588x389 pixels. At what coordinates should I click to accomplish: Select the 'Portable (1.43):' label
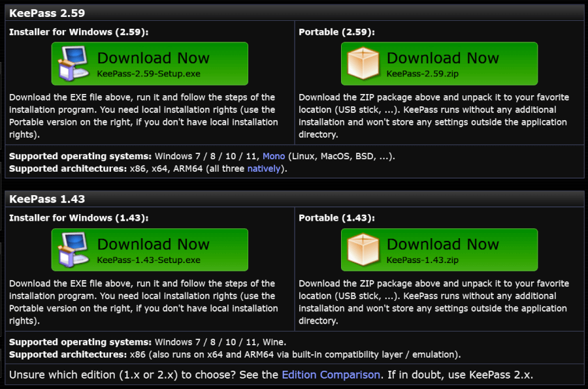(x=336, y=218)
